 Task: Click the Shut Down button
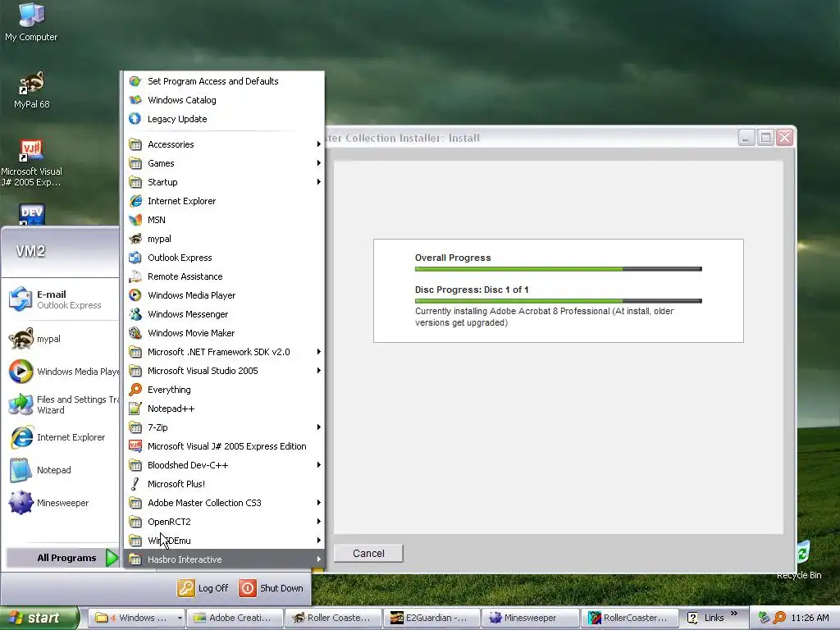tap(271, 588)
